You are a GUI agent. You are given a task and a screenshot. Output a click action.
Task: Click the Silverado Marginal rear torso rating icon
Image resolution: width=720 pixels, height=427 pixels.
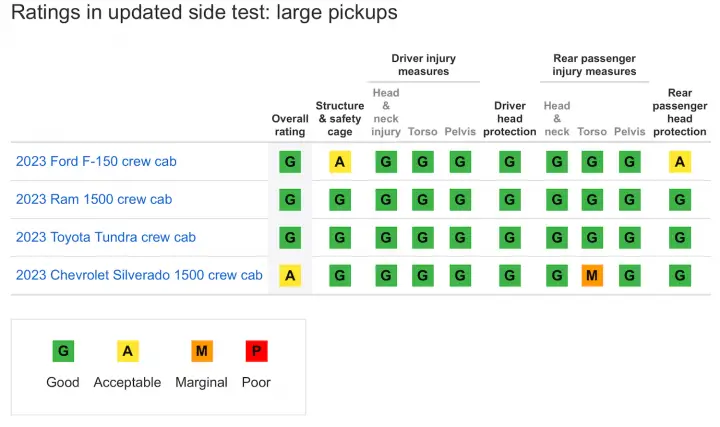tap(592, 275)
